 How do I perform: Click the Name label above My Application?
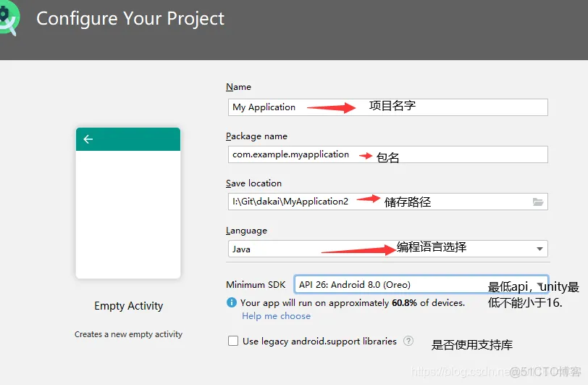pos(238,87)
